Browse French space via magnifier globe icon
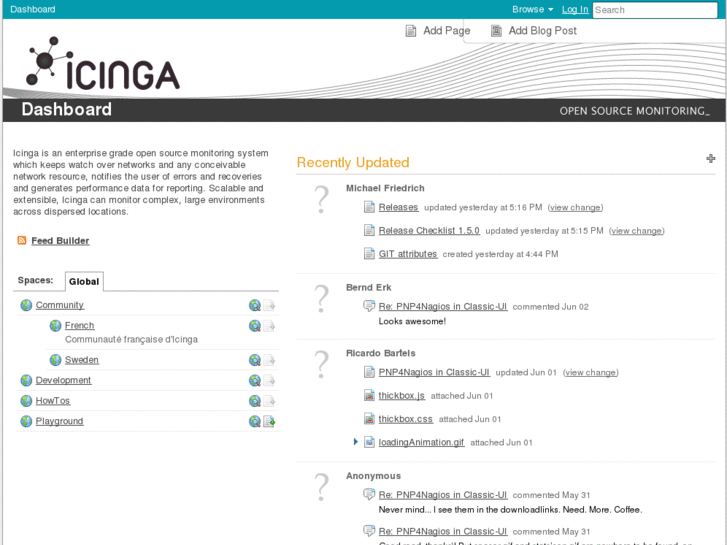727x545 pixels. (x=255, y=326)
